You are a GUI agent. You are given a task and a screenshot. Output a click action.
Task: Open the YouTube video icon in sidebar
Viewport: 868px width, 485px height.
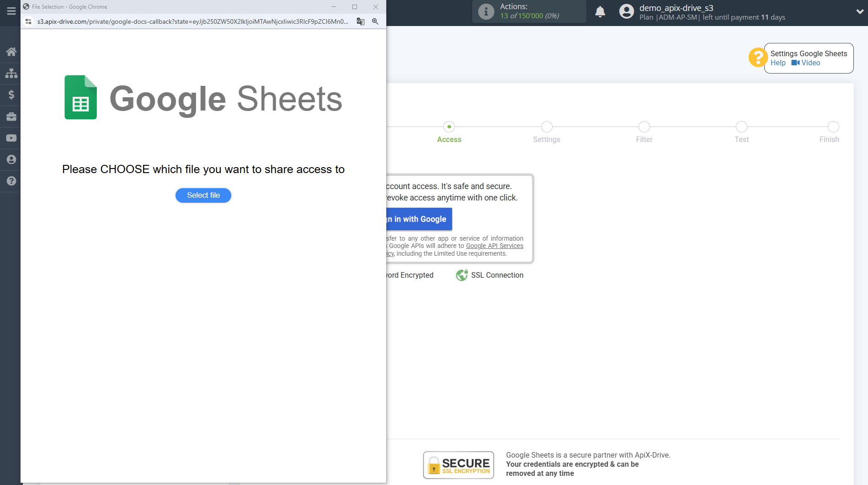[11, 138]
